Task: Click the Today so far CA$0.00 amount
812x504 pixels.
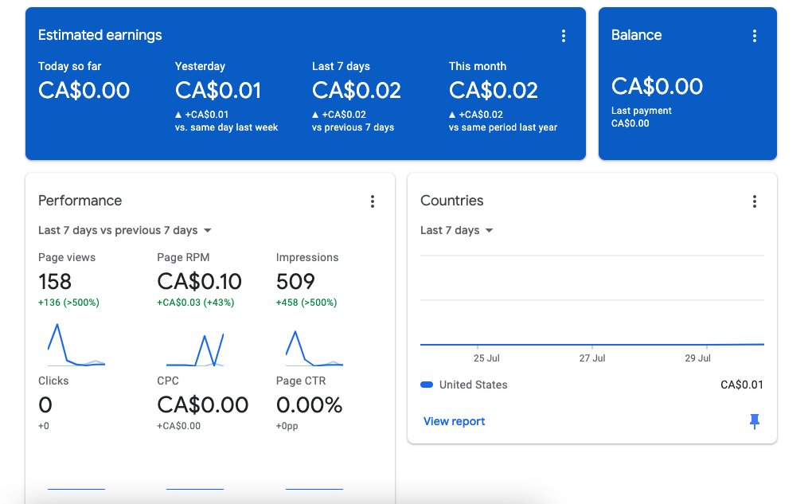Action: point(84,91)
